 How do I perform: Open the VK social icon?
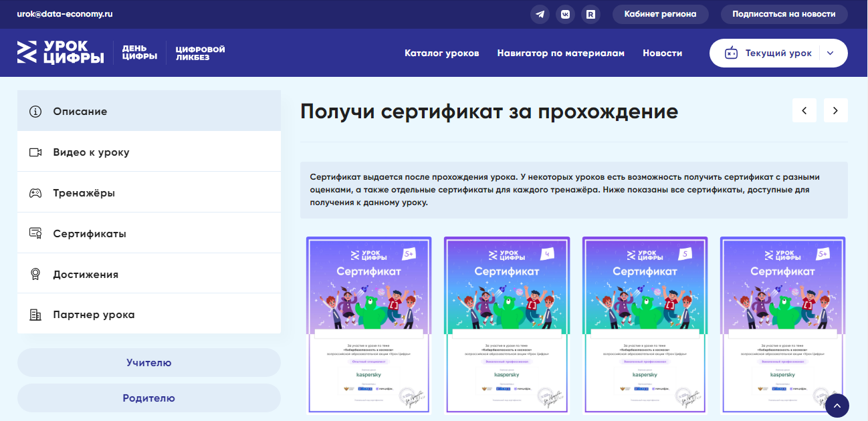pyautogui.click(x=566, y=14)
